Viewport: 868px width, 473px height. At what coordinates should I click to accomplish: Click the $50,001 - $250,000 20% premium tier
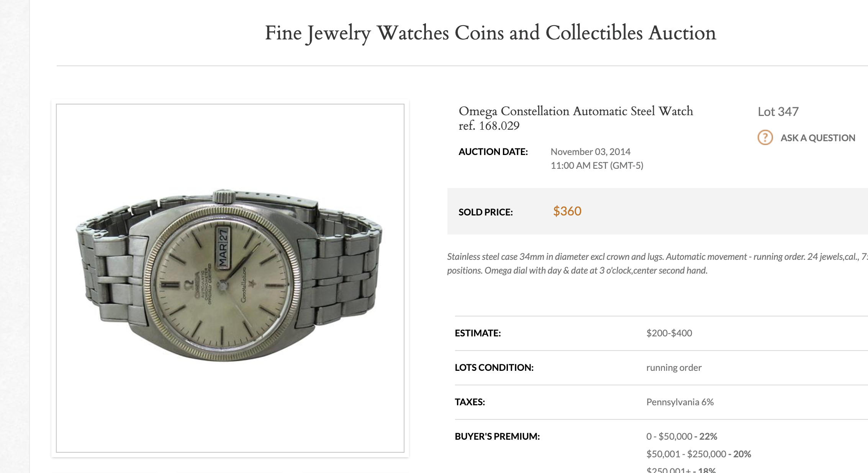pos(698,454)
